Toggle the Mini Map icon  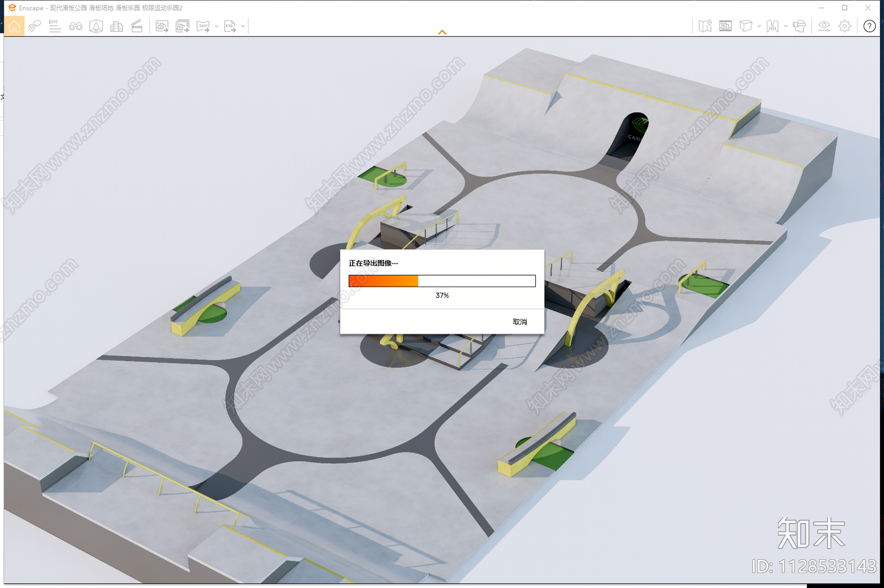point(705,26)
